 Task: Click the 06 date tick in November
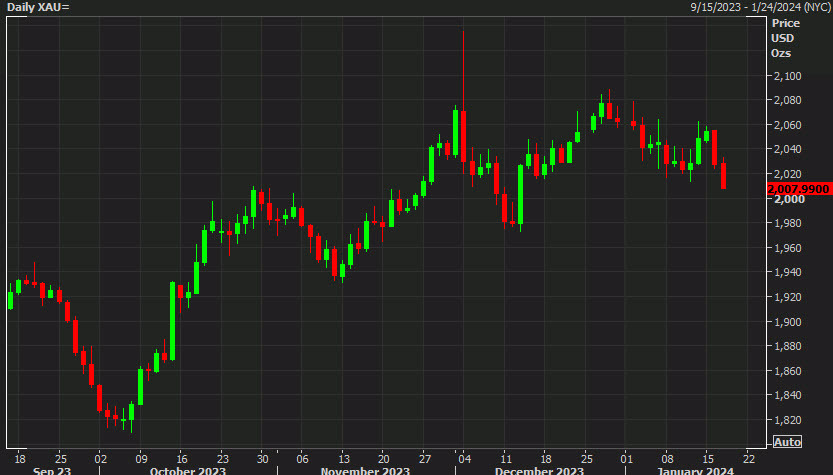click(302, 459)
